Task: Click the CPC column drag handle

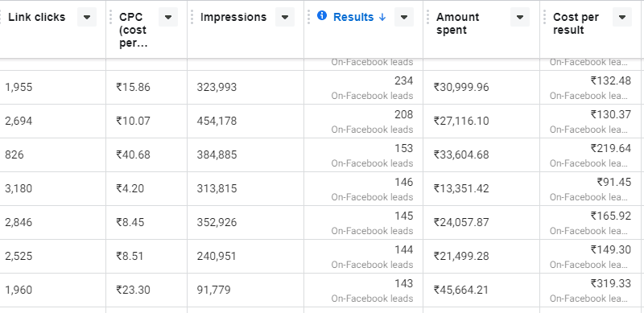Action: (110, 17)
